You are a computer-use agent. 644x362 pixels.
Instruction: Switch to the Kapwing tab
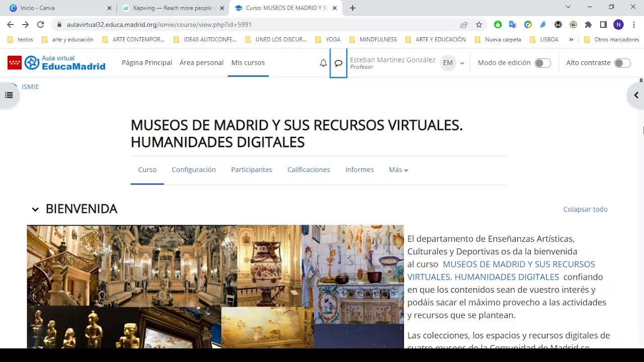click(173, 8)
